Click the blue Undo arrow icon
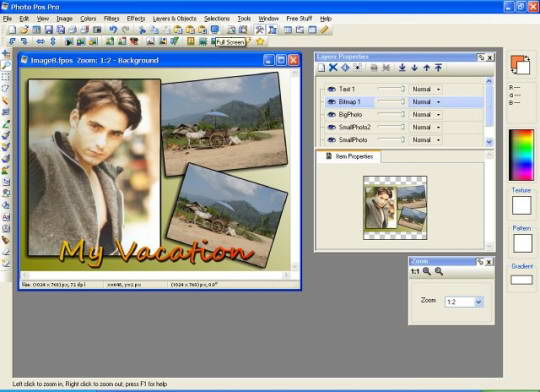The width and height of the screenshot is (540, 392). [113, 30]
